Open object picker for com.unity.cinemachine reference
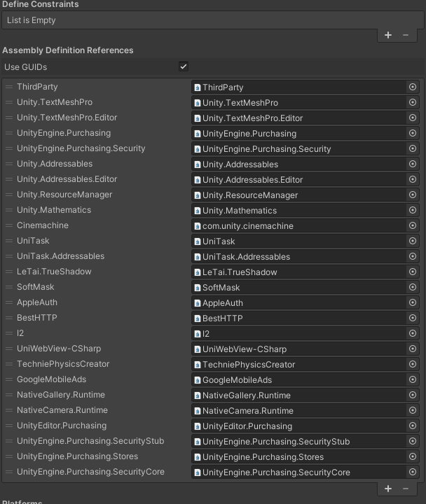 [x=413, y=225]
